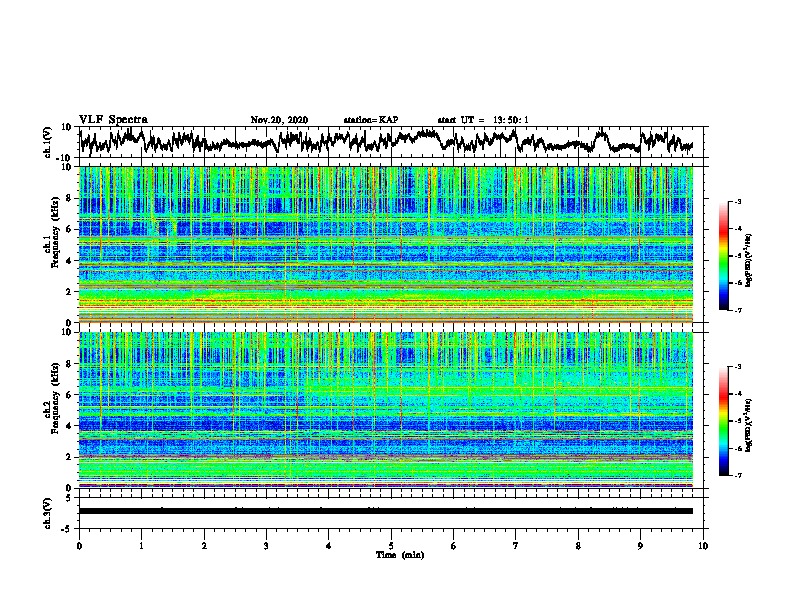Select the "Time (min)" axis label
Viewport: 792px width, 612px height.
[400, 555]
